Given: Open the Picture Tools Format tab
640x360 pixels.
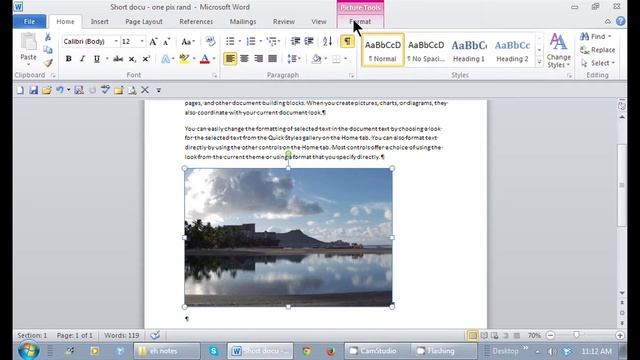Looking at the screenshot, I should click(360, 22).
